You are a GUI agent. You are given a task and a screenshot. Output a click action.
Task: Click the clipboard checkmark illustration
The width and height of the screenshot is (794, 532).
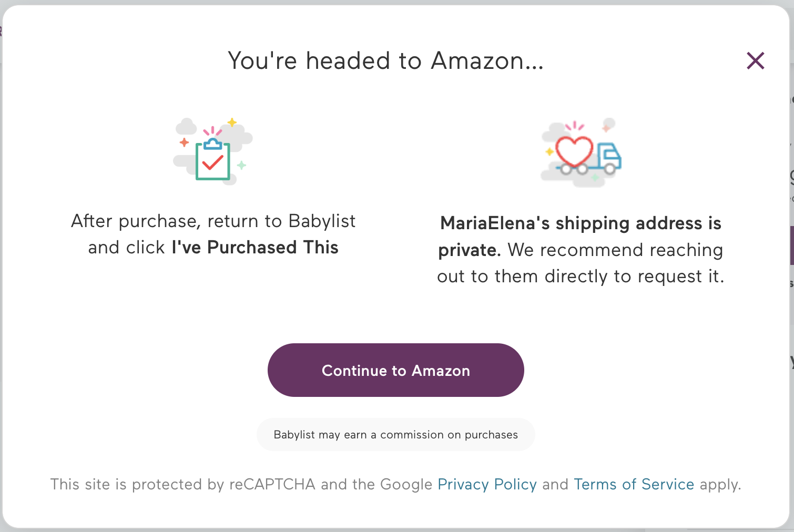[x=213, y=152]
